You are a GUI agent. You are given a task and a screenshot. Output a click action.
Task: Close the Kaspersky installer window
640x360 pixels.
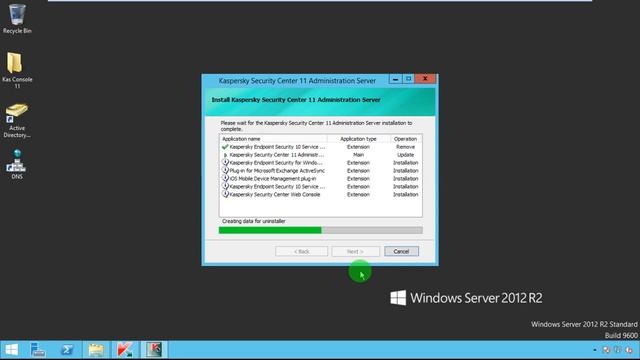[425, 79]
